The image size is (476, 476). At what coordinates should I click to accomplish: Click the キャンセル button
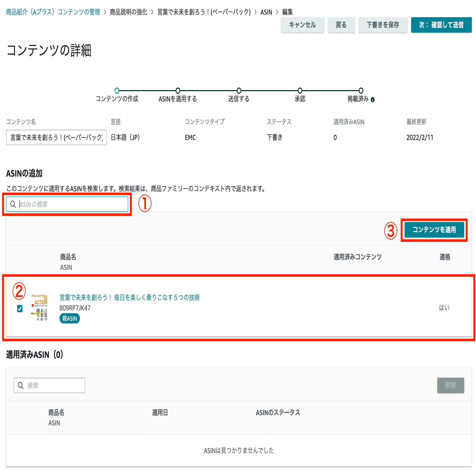(x=303, y=25)
